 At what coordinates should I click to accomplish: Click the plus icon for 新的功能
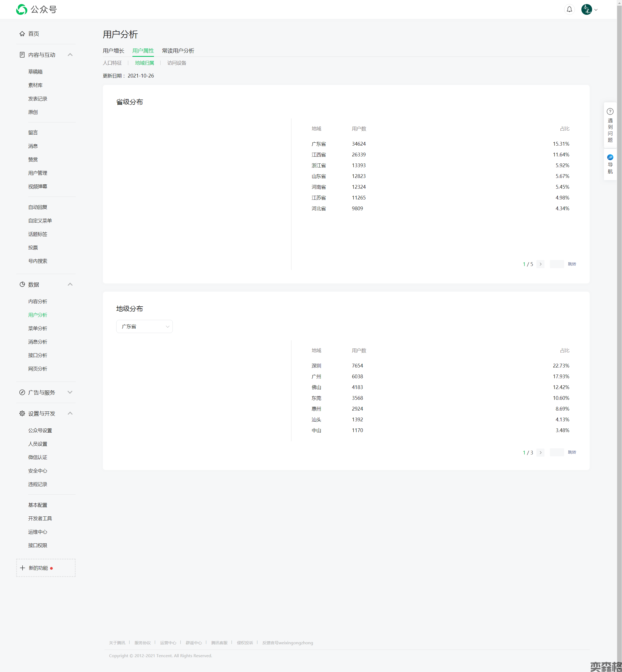[x=23, y=568]
